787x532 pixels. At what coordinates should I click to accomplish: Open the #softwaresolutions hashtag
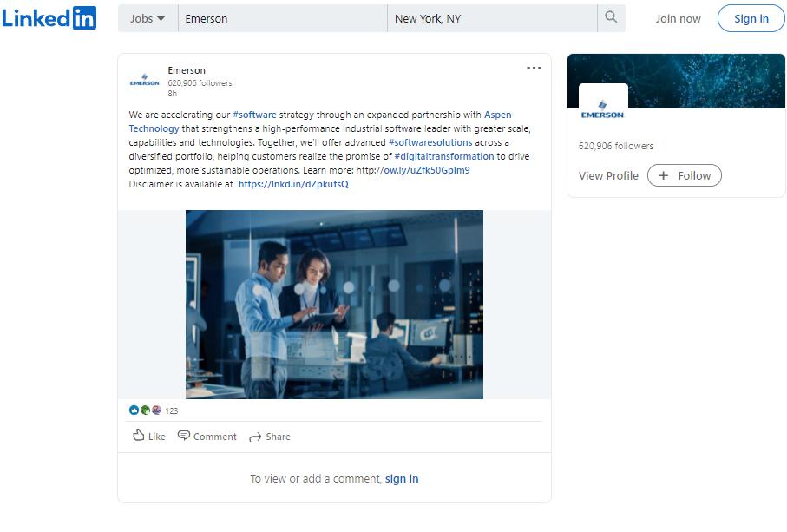[x=430, y=142]
